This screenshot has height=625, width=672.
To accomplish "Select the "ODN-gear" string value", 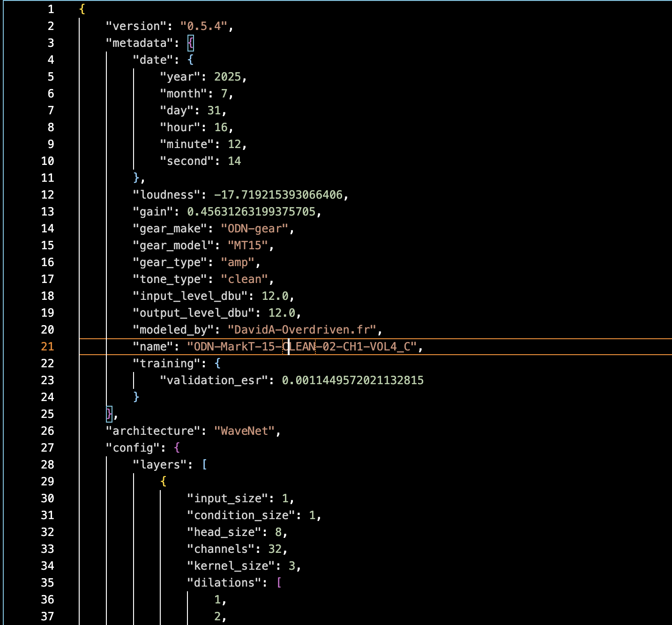I will pyautogui.click(x=254, y=229).
